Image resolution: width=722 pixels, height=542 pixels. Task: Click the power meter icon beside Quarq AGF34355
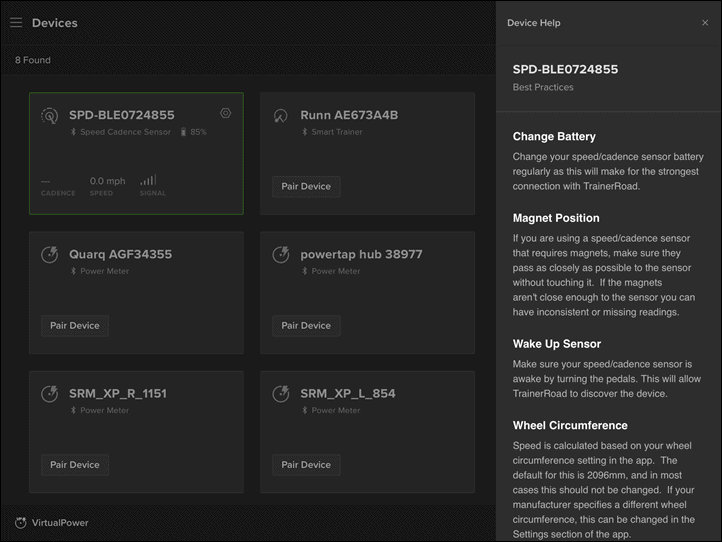50,255
